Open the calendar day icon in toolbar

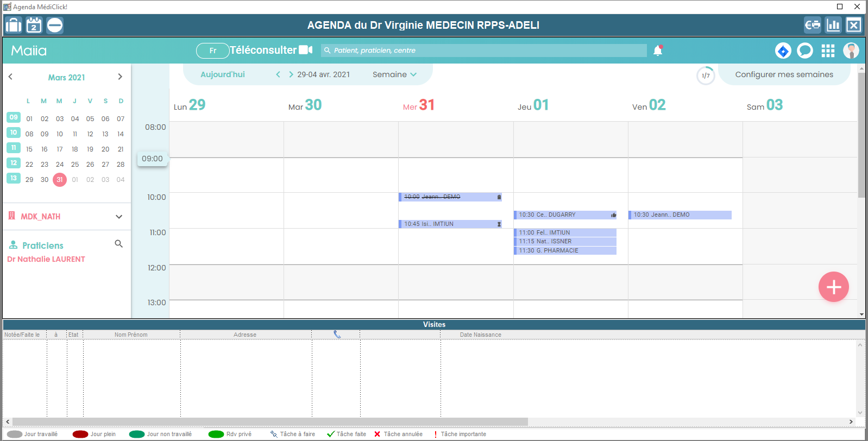click(x=34, y=25)
